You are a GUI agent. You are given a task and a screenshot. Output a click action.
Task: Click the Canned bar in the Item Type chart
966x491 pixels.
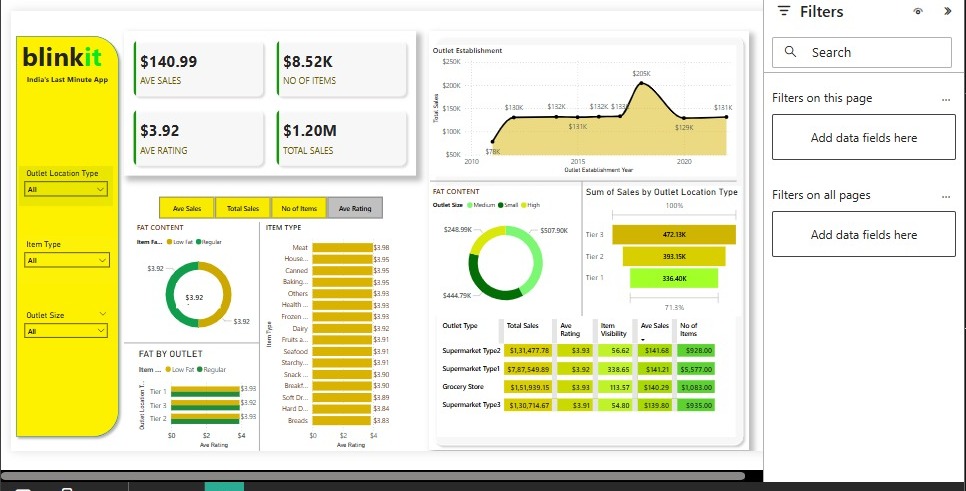pyautogui.click(x=342, y=270)
